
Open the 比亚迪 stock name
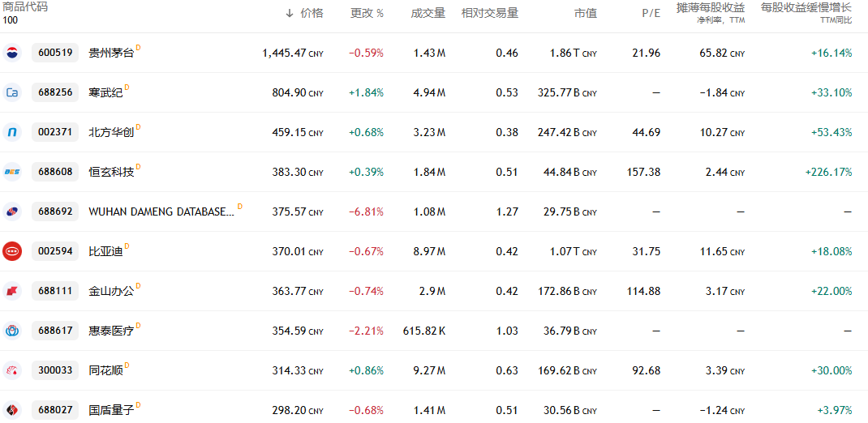point(105,251)
